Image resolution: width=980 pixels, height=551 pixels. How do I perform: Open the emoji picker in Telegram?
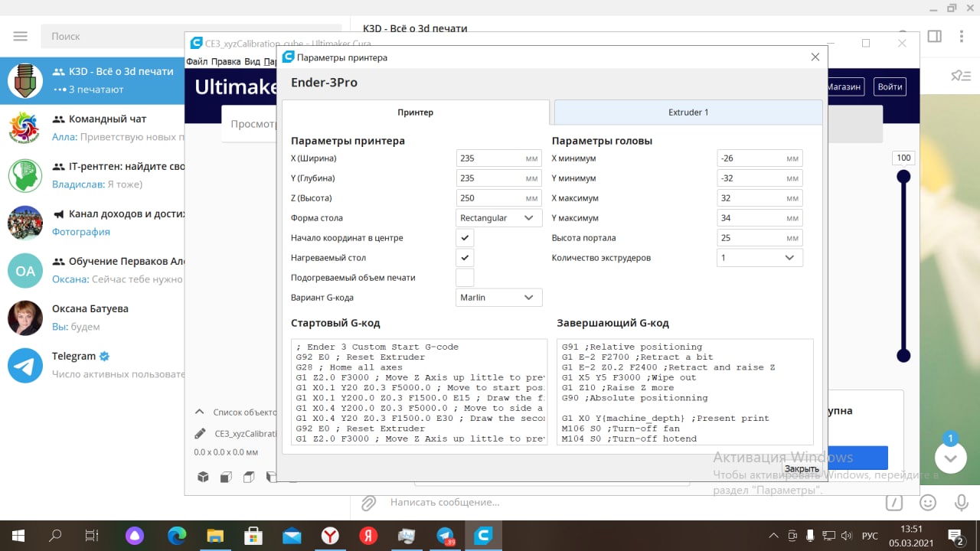928,503
